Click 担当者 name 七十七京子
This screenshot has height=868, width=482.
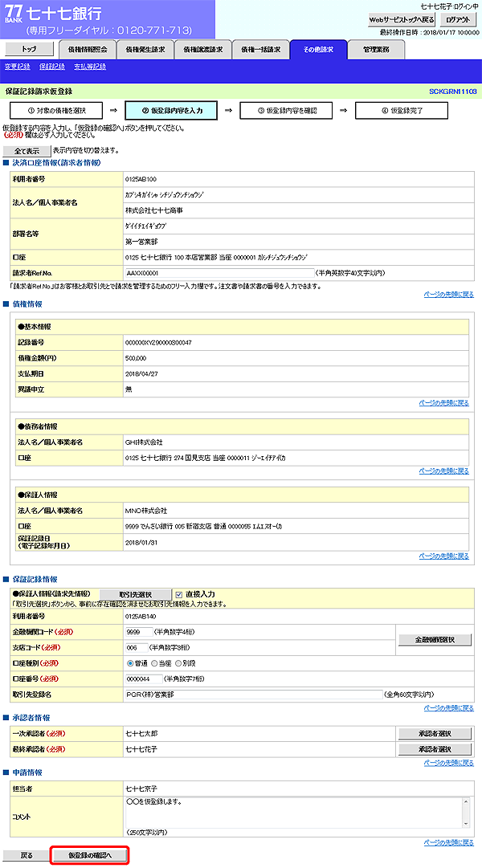(x=142, y=788)
